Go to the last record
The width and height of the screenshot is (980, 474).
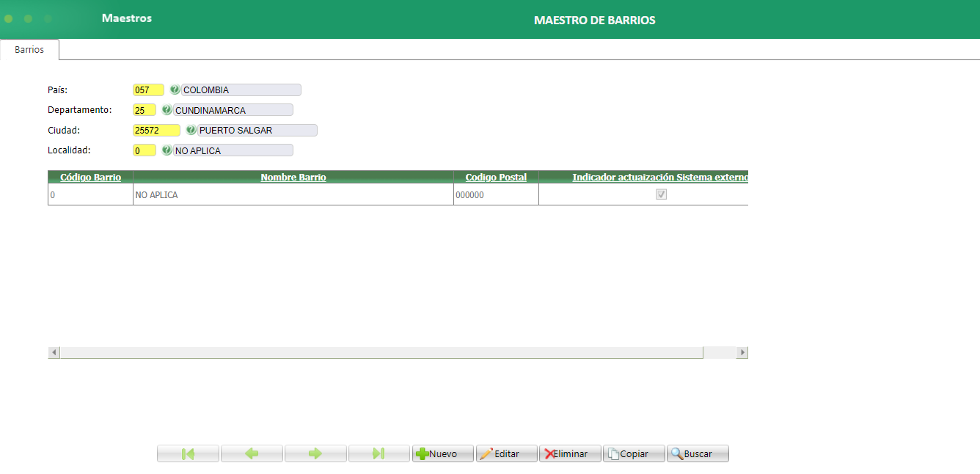click(379, 453)
